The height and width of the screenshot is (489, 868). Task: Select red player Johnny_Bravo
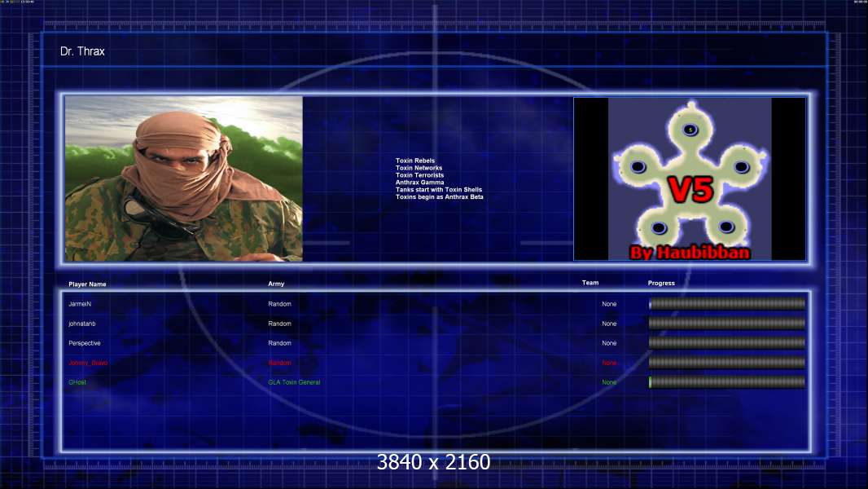[x=88, y=363]
